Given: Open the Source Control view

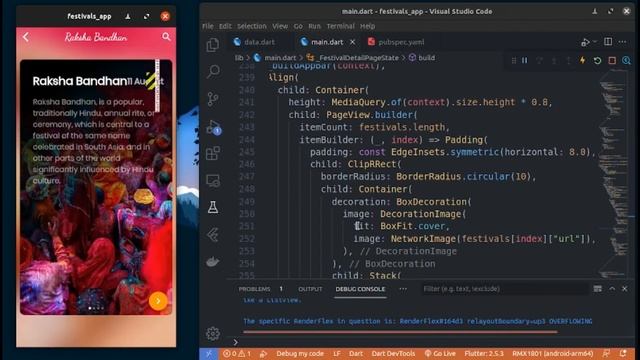Looking at the screenshot, I should click(213, 99).
